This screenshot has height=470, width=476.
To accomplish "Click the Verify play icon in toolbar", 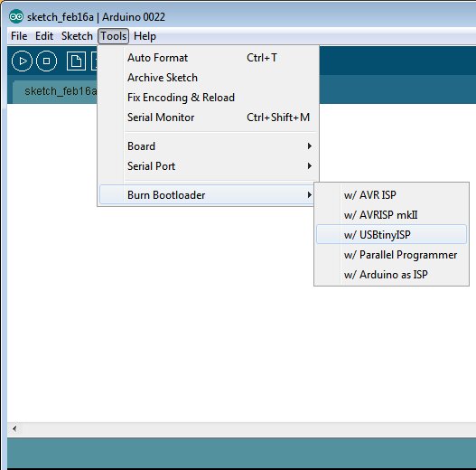I will pyautogui.click(x=22, y=61).
